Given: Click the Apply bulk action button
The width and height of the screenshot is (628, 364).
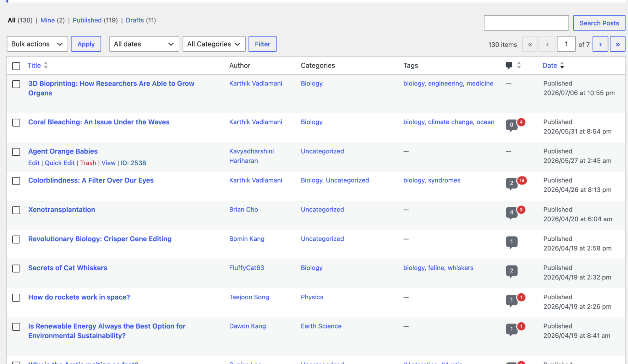Looking at the screenshot, I should point(86,44).
